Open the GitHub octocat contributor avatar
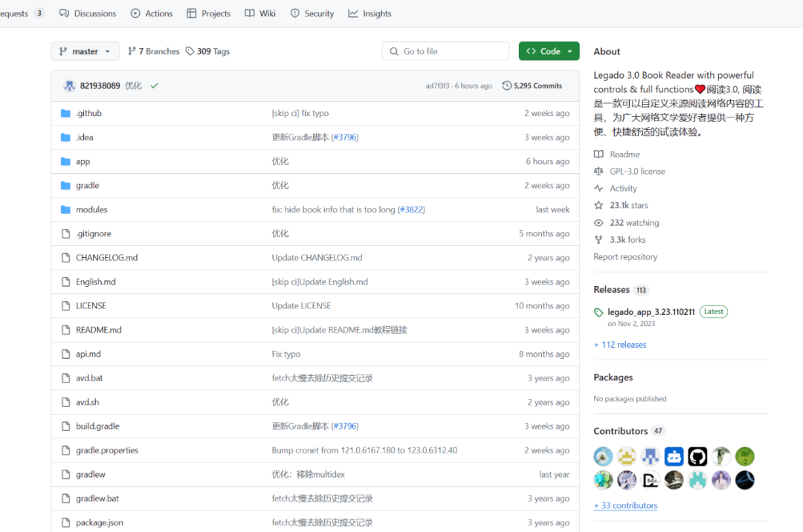Image resolution: width=803 pixels, height=532 pixels. click(x=697, y=455)
